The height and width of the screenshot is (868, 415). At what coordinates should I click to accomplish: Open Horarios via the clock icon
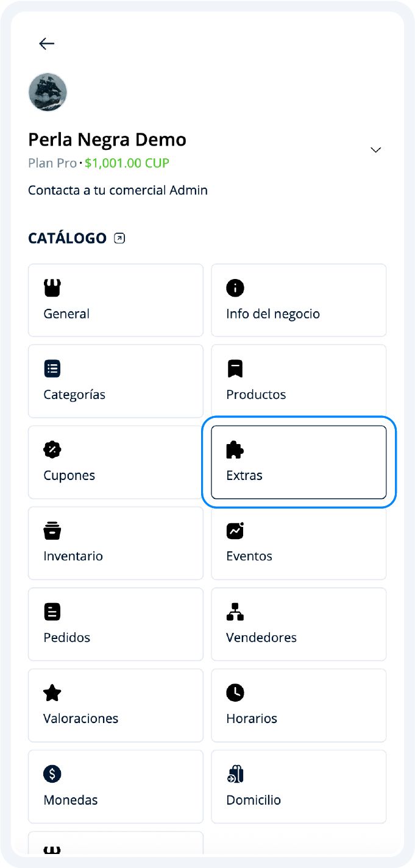[235, 693]
